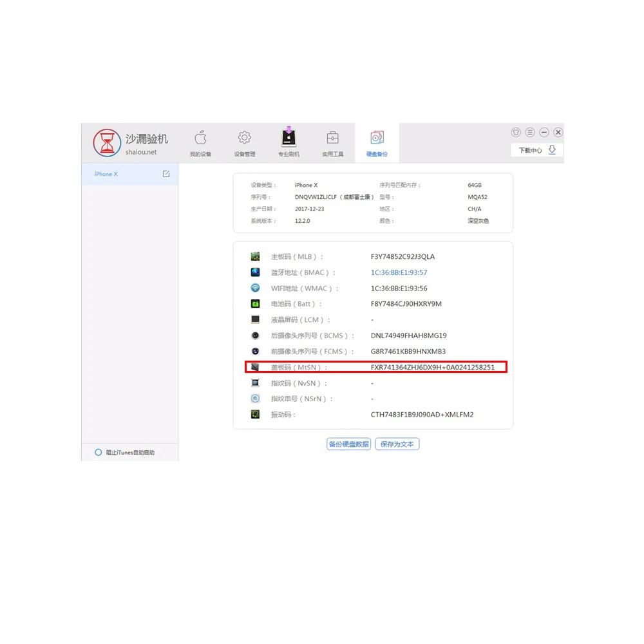644x644 pixels.
Task: Click the 主板码 (MLB) motherboard icon
Action: pos(256,257)
